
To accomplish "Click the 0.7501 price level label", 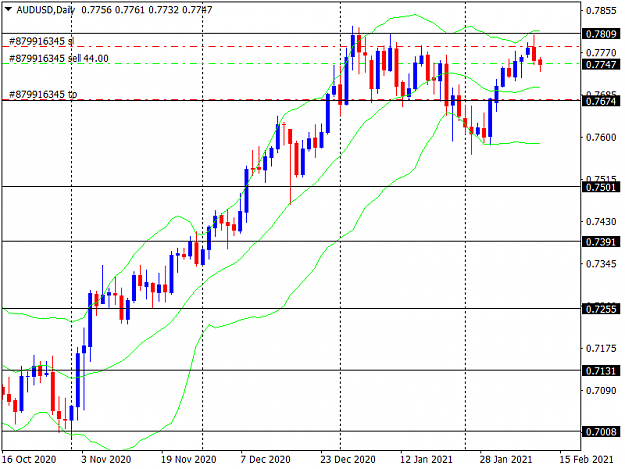I will pyautogui.click(x=602, y=187).
